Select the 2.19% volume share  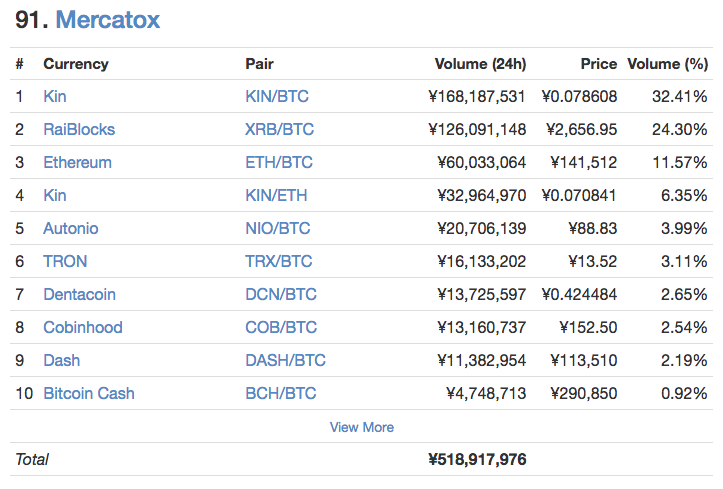pyautogui.click(x=684, y=360)
